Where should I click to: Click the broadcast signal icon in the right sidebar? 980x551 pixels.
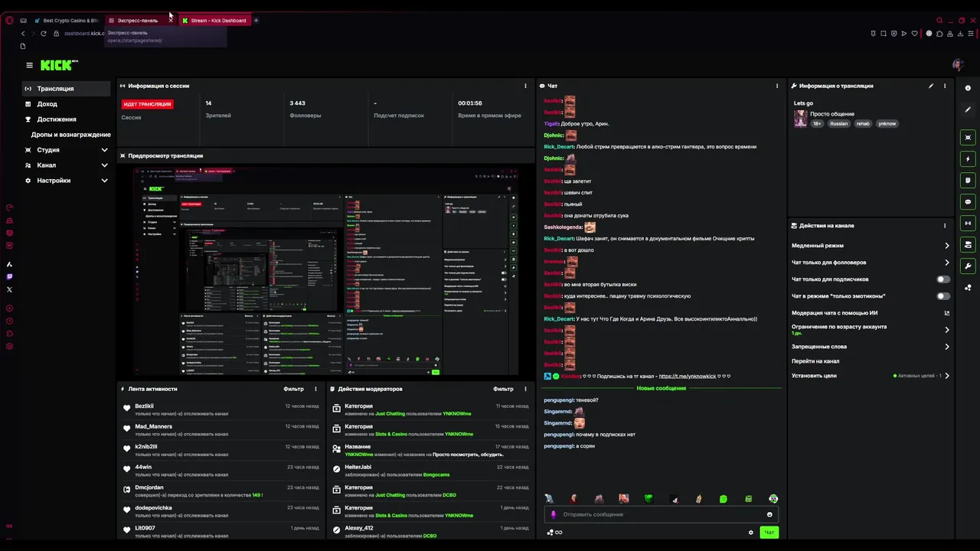(x=968, y=223)
